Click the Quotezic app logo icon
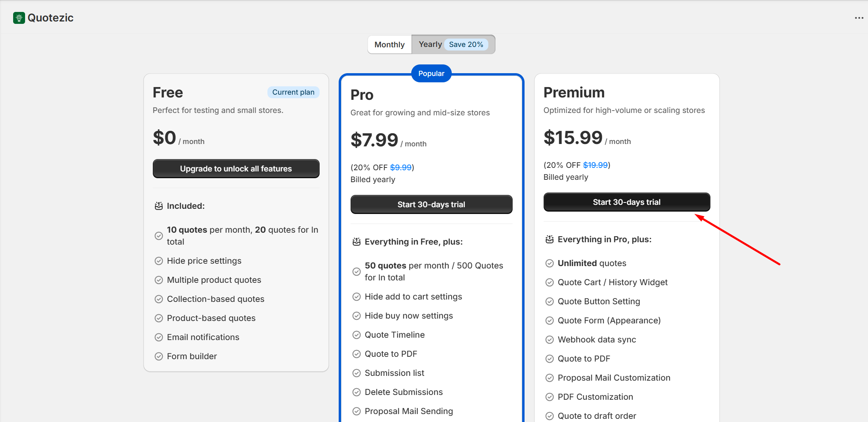This screenshot has height=422, width=868. (19, 18)
